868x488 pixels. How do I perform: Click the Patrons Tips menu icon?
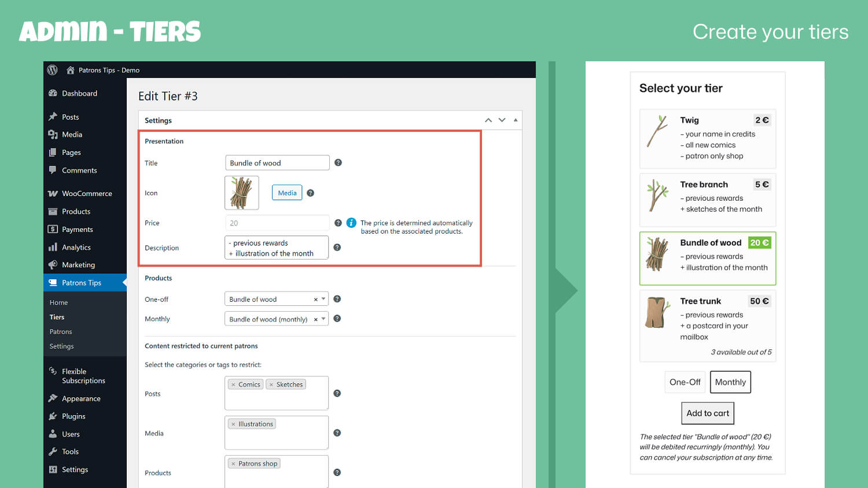tap(53, 282)
